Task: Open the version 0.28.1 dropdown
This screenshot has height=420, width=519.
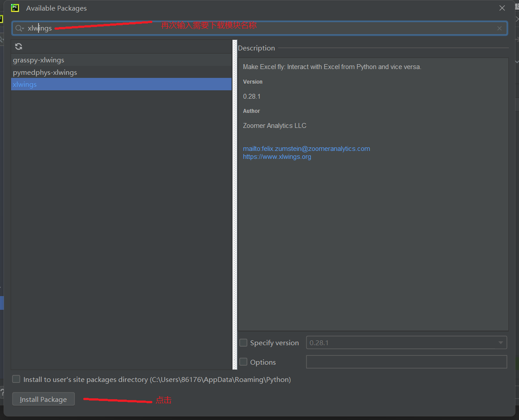Action: click(x=407, y=343)
